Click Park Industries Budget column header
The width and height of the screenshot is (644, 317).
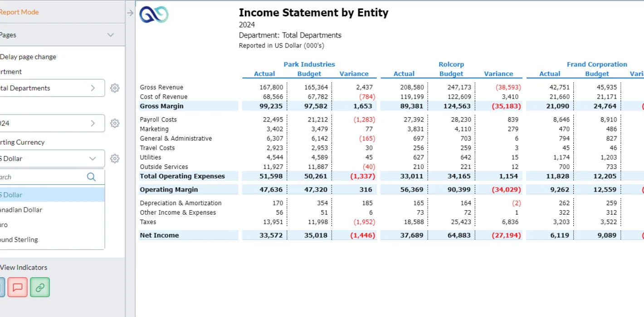pyautogui.click(x=309, y=74)
